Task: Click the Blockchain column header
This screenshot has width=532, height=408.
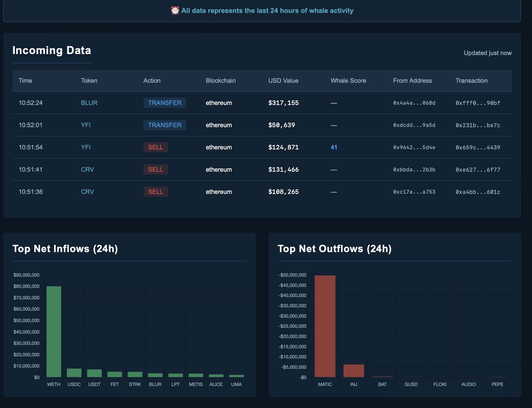Action: pyautogui.click(x=221, y=80)
